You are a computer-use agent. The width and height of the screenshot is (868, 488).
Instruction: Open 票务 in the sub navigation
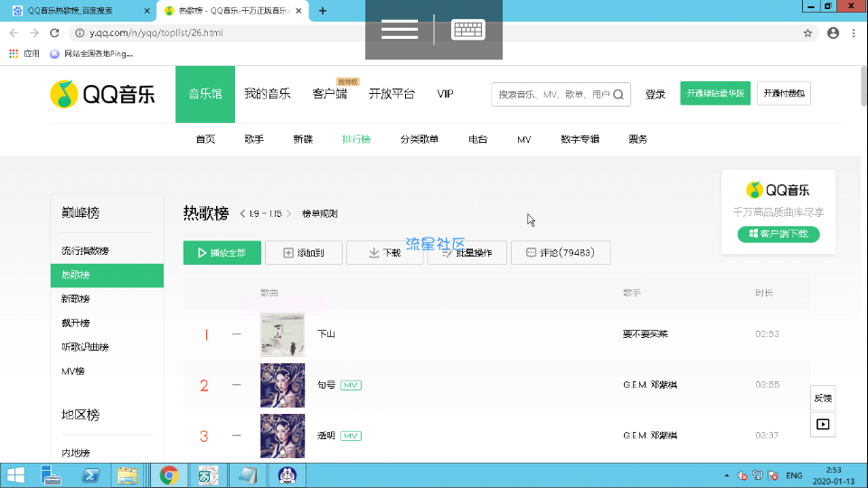pos(637,139)
